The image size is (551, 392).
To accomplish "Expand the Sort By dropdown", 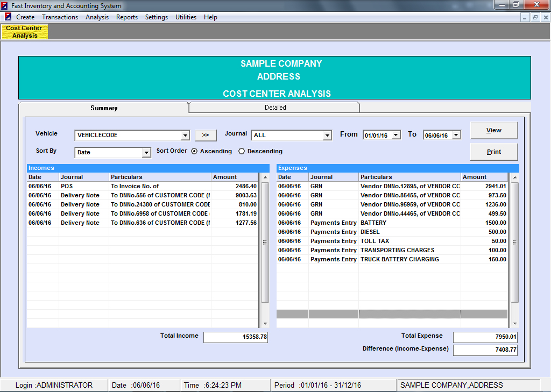I will 146,153.
